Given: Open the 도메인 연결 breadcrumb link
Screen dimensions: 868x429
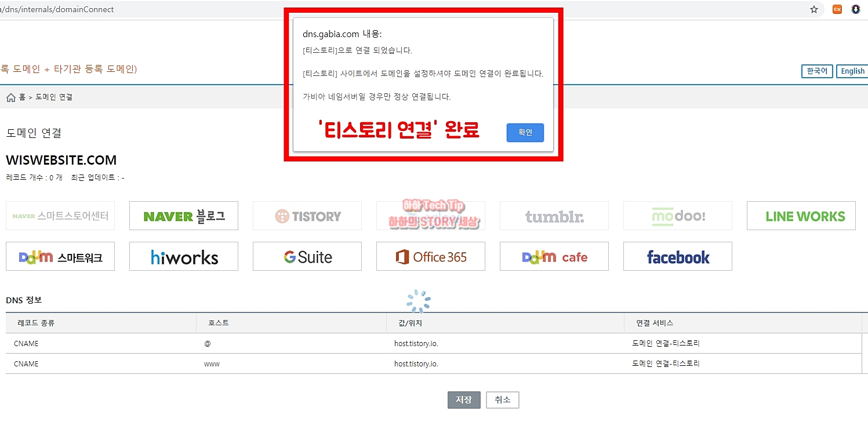Looking at the screenshot, I should (x=54, y=97).
